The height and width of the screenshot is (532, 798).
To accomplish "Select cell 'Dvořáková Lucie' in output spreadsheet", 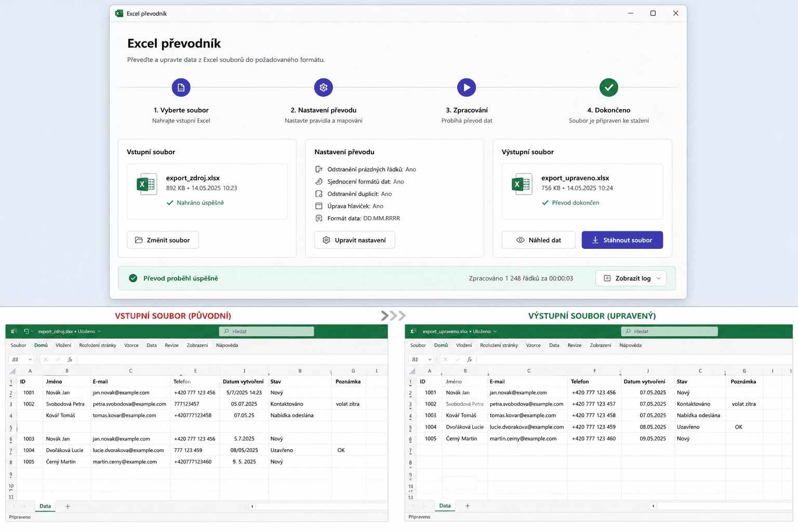I will 464,427.
